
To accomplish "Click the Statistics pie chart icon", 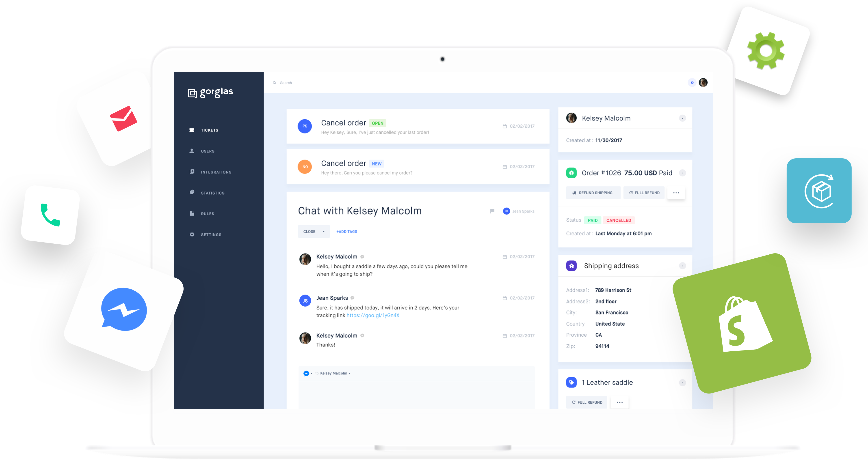I will [192, 192].
